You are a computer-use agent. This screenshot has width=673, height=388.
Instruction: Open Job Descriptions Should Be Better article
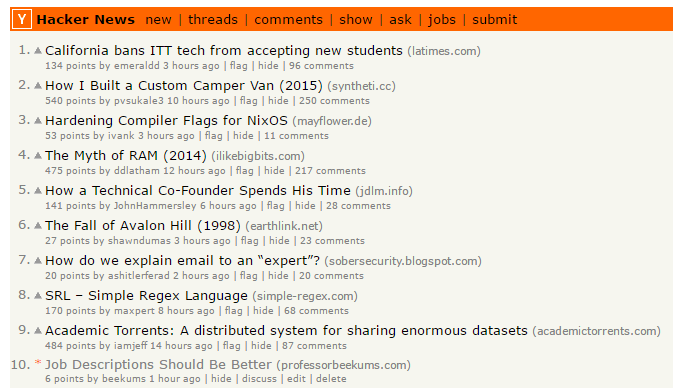[x=158, y=365]
